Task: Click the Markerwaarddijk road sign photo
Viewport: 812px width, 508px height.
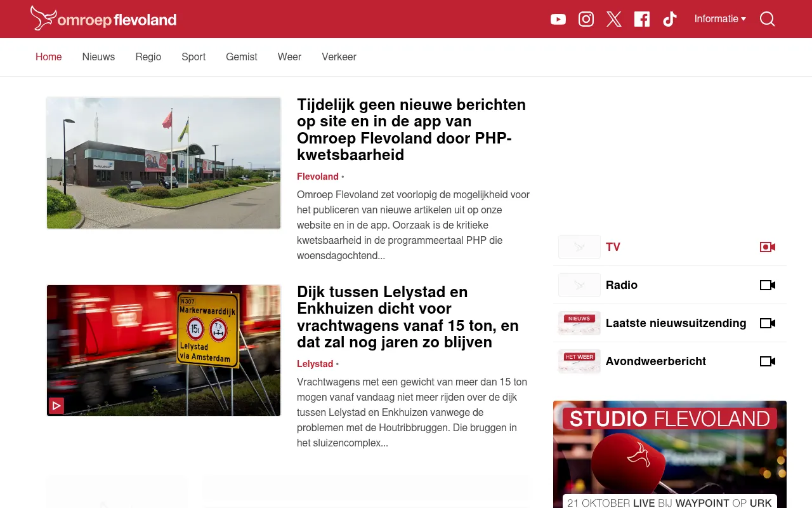Action: click(x=164, y=351)
